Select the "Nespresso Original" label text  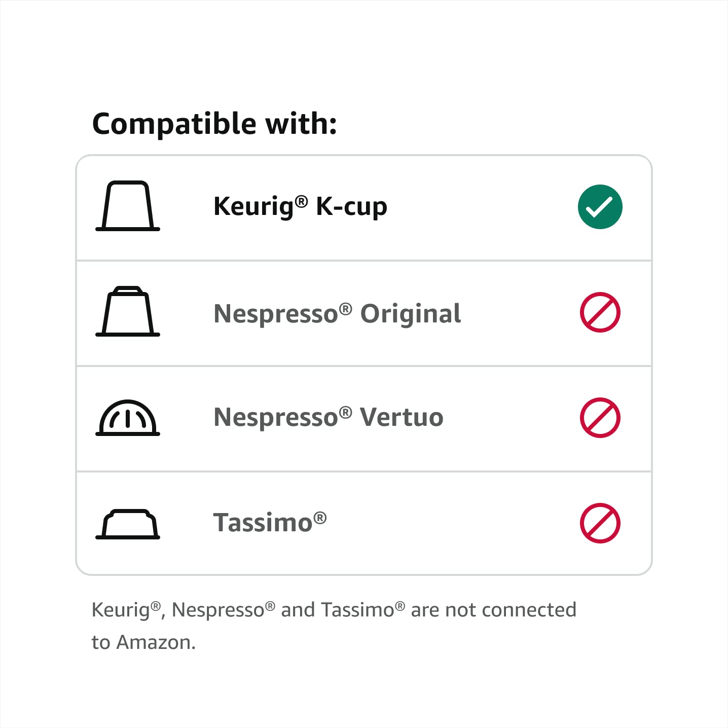tap(337, 313)
